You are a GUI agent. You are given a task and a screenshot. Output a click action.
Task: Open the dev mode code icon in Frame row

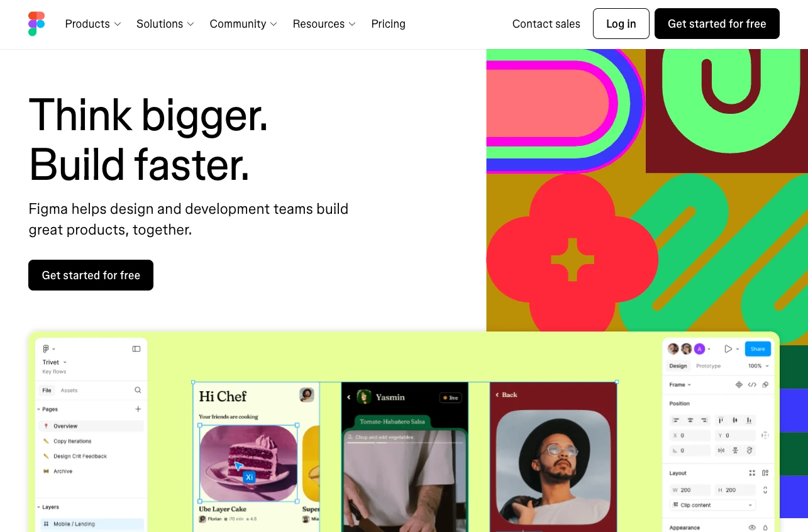click(x=752, y=385)
